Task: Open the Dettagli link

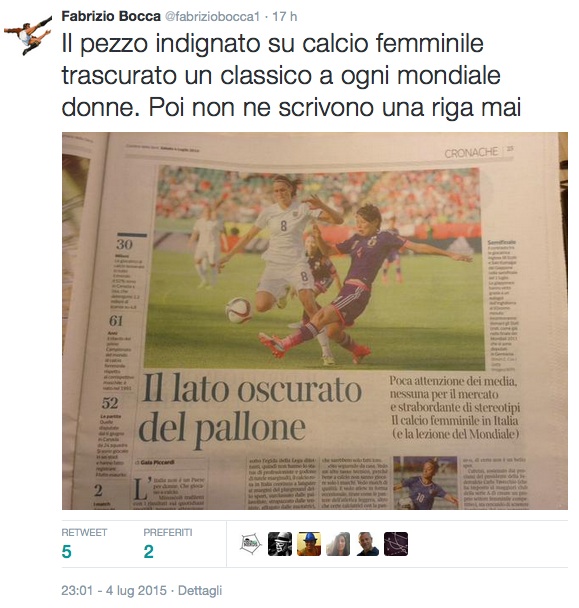Action: (200, 591)
